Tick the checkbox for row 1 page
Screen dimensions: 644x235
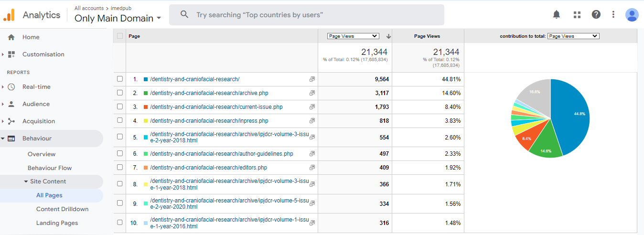(120, 79)
